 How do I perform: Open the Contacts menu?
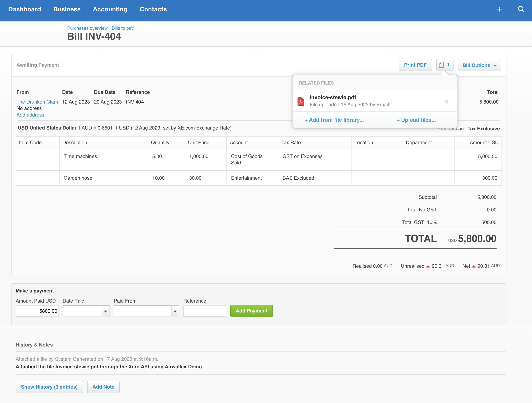[x=153, y=9]
